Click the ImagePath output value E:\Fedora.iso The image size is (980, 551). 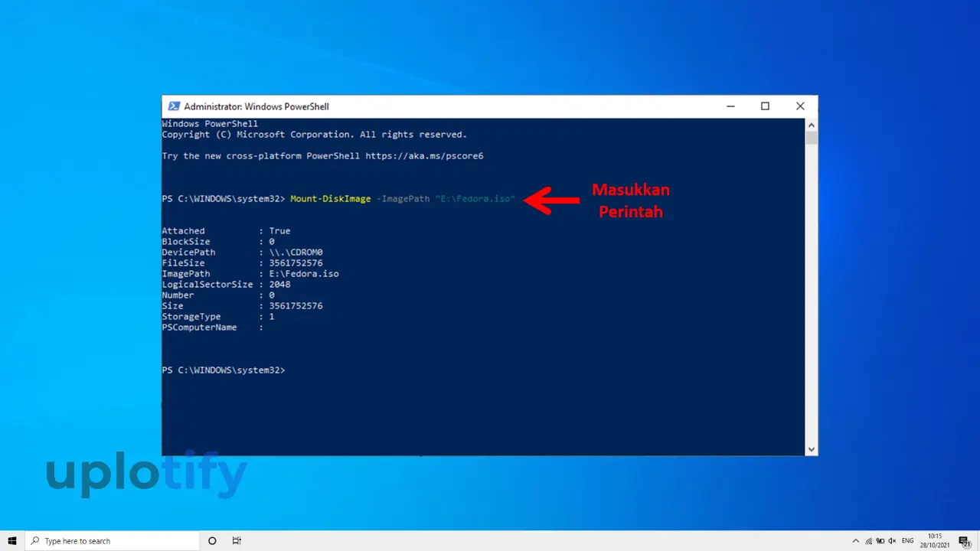coord(304,274)
